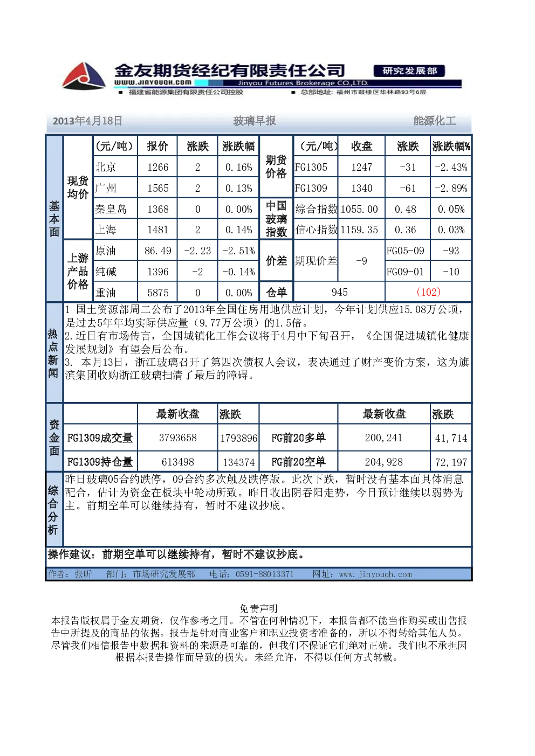Click the company name 金友期货经纪有限责任公司
Viewport: 535px width, 756px height.
pyautogui.click(x=230, y=71)
